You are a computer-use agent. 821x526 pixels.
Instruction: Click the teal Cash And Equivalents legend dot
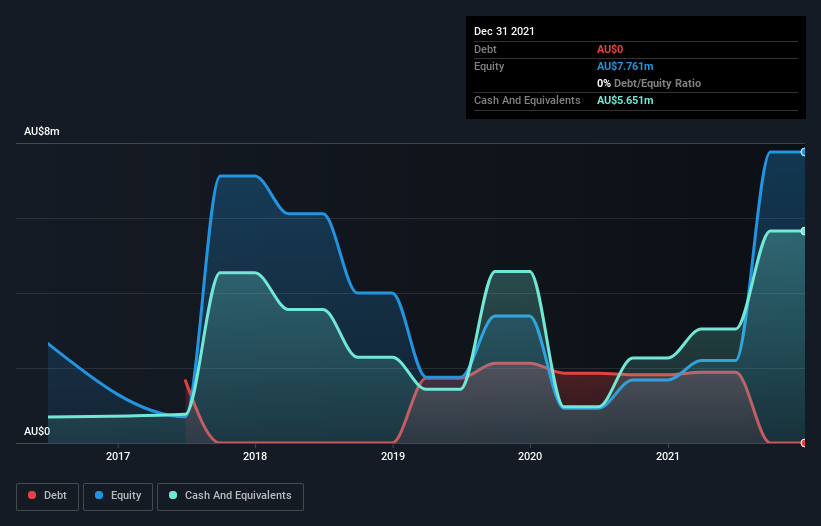pos(173,495)
